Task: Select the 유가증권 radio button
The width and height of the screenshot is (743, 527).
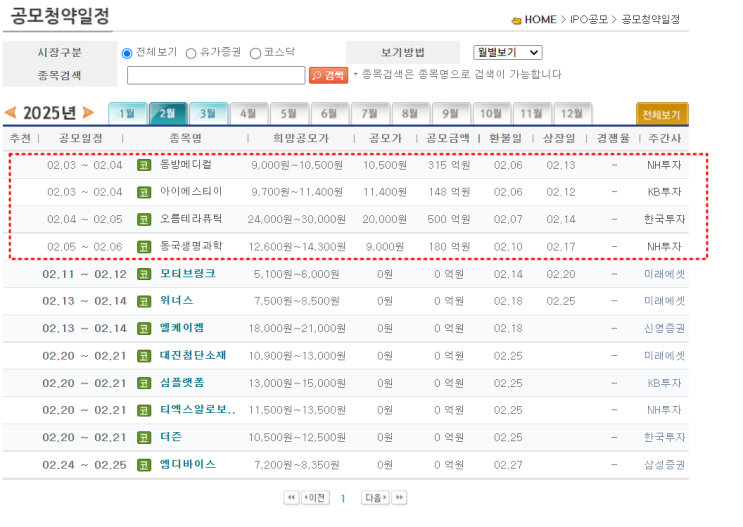Action: (191, 53)
